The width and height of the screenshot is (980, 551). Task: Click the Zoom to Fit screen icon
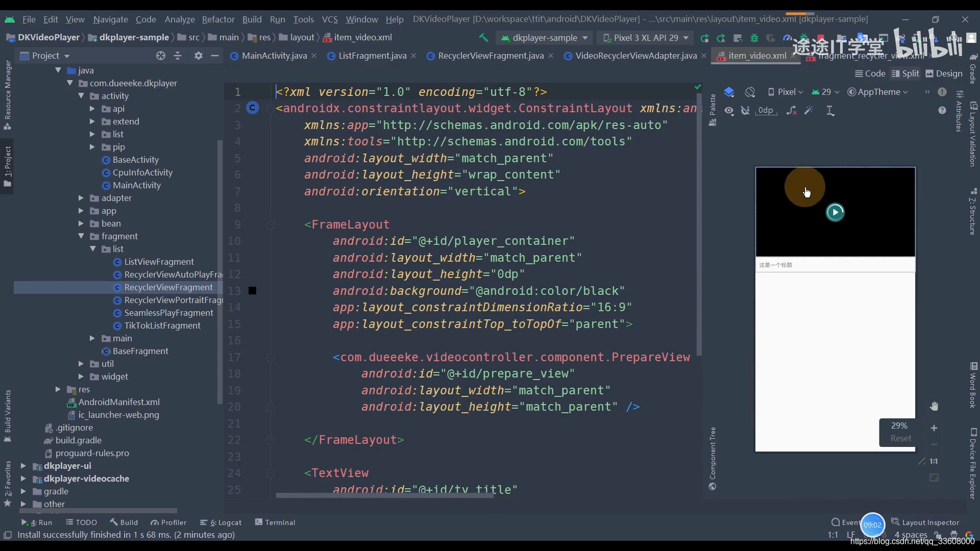coord(934,478)
